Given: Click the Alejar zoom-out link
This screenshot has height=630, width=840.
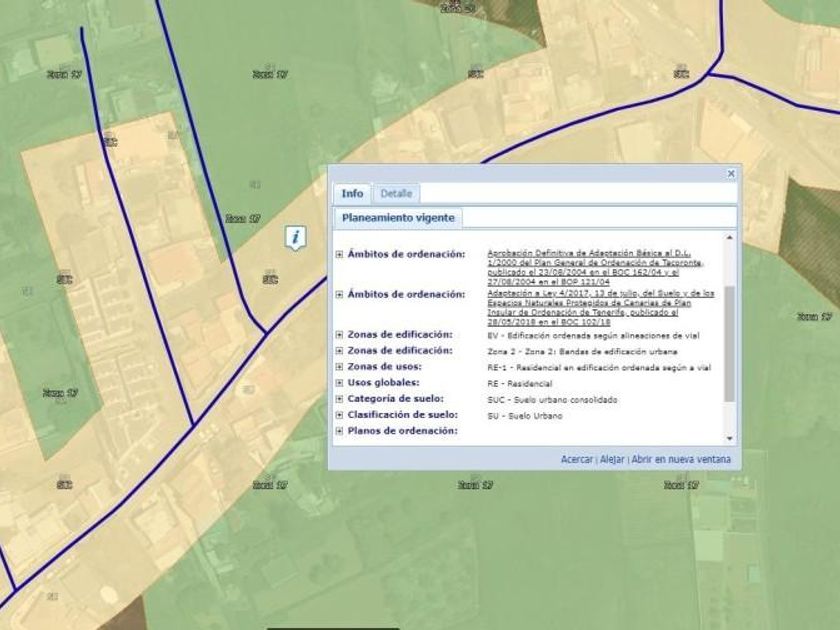Looking at the screenshot, I should (612, 460).
